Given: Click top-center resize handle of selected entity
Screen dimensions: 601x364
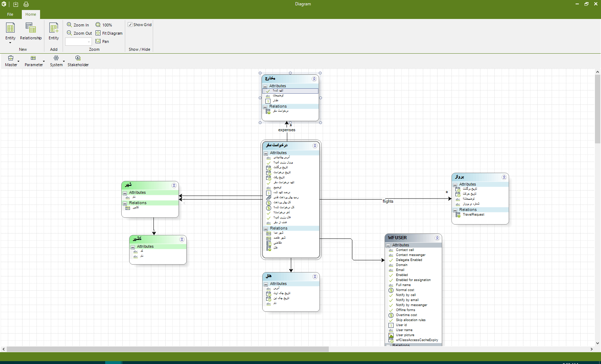Looking at the screenshot, I should click(x=290, y=73).
